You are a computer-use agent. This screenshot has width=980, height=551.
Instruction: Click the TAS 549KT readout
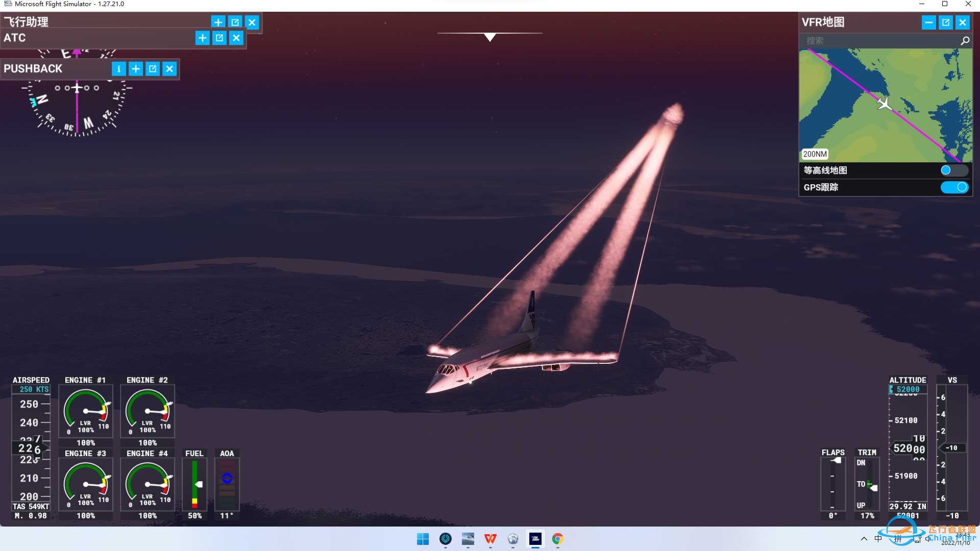[x=31, y=507]
